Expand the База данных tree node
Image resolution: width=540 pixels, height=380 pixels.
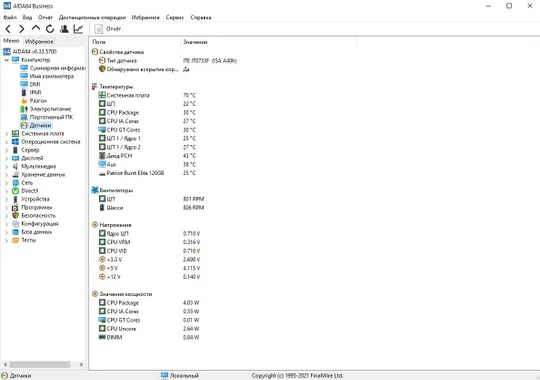[x=7, y=232]
